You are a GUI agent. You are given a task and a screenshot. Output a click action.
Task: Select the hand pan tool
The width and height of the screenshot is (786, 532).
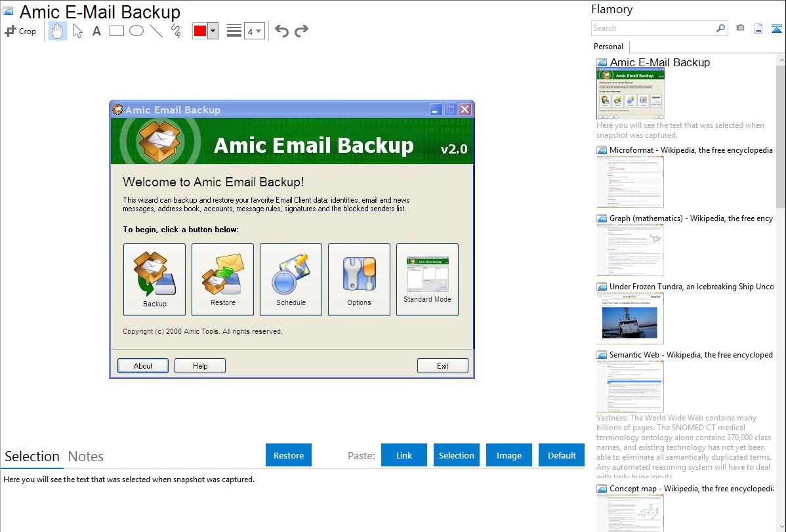(x=57, y=31)
